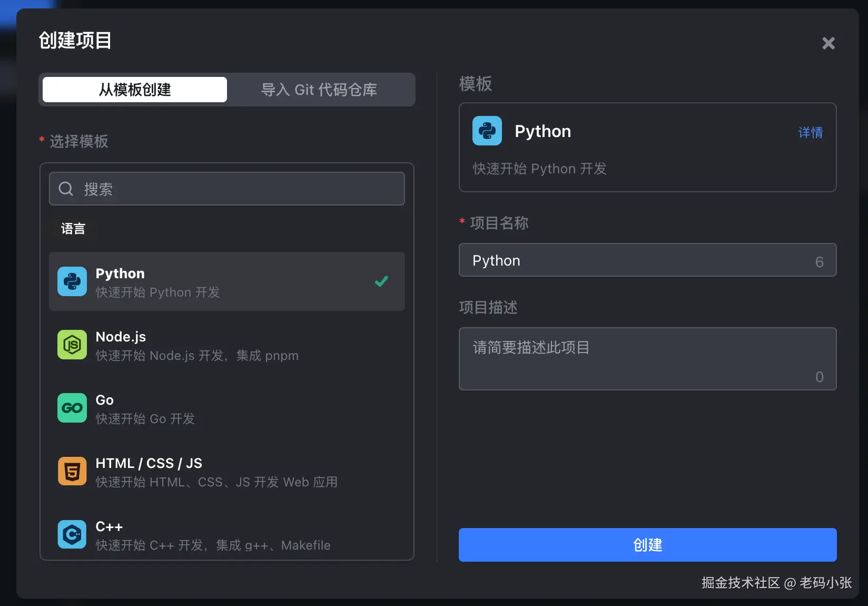This screenshot has width=868, height=606.
Task: Click text 快速开始 Go 开发
Action: tap(145, 419)
